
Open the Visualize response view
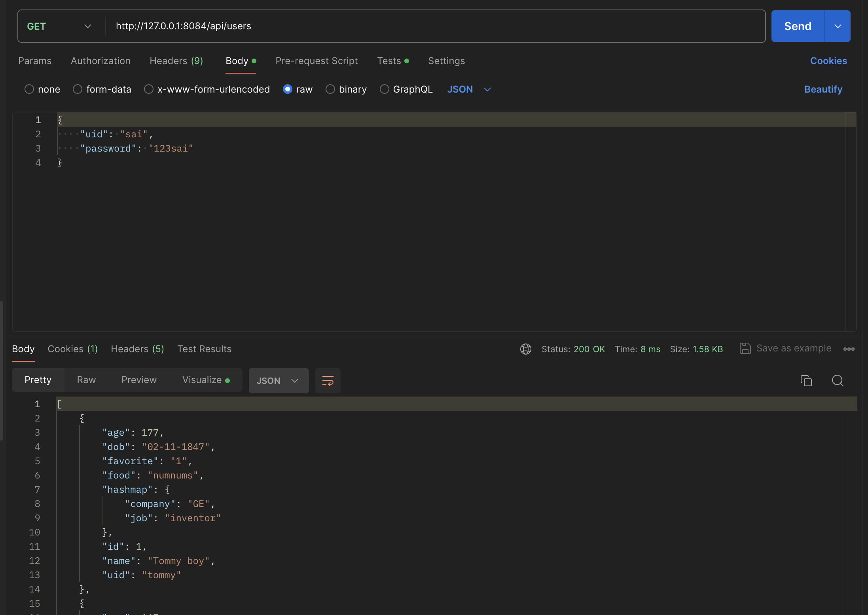coord(206,380)
